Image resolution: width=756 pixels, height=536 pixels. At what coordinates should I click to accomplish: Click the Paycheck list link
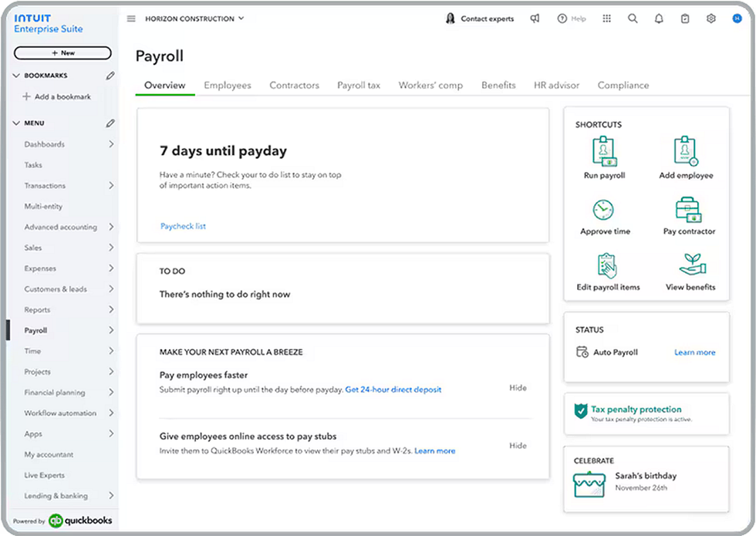183,226
